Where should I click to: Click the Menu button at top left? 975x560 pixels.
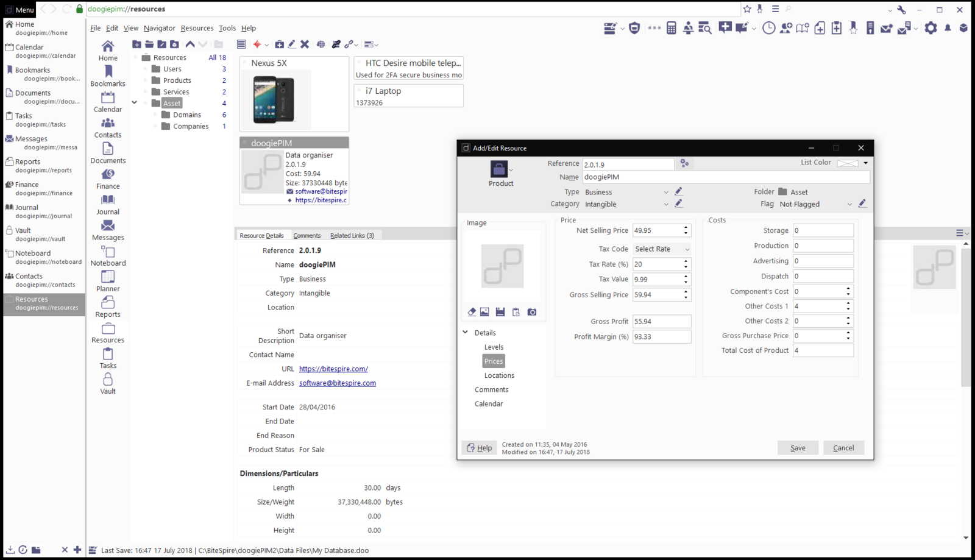(x=19, y=9)
